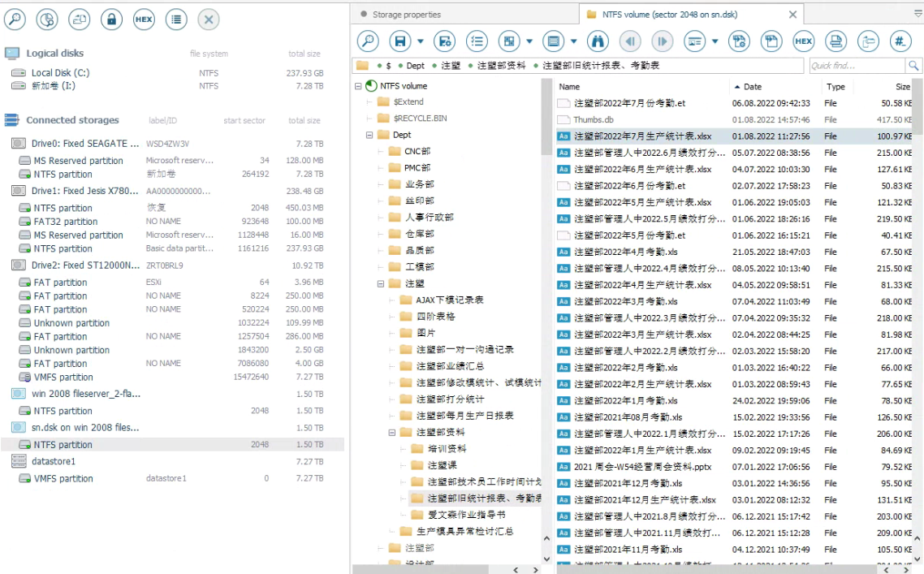Open HEX viewer from the left toolbar
Screen dimensions: 924x574
[144, 19]
